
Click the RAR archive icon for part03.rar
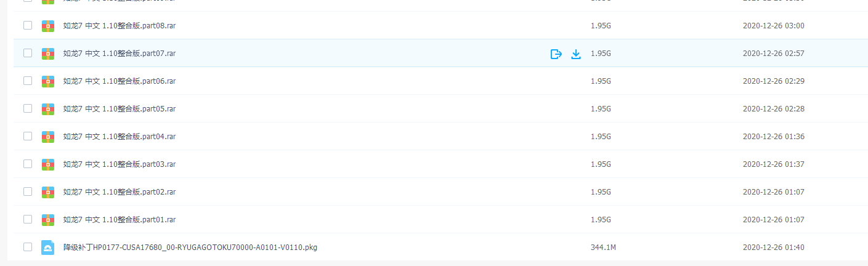tap(48, 164)
